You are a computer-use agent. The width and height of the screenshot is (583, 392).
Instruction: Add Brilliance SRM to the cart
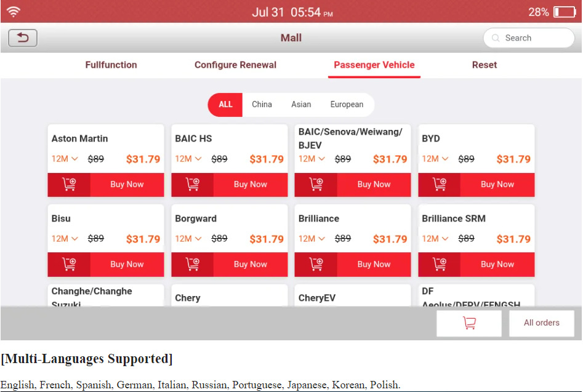pyautogui.click(x=439, y=264)
